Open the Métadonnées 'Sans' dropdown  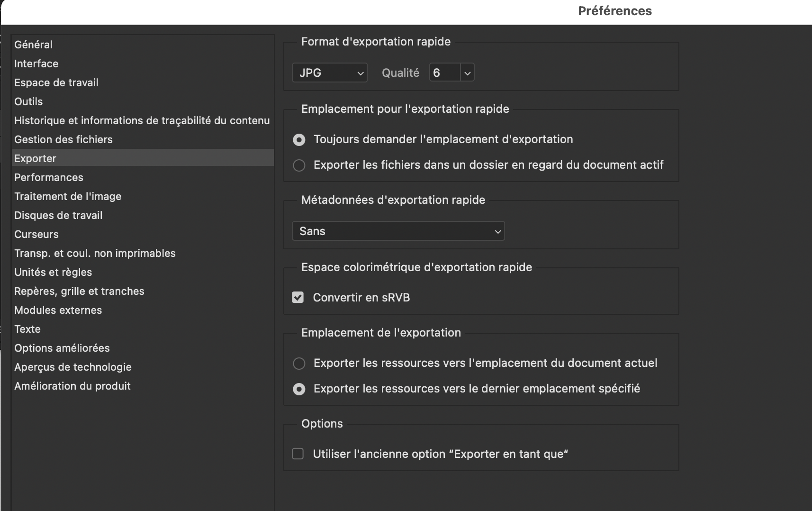coord(398,231)
